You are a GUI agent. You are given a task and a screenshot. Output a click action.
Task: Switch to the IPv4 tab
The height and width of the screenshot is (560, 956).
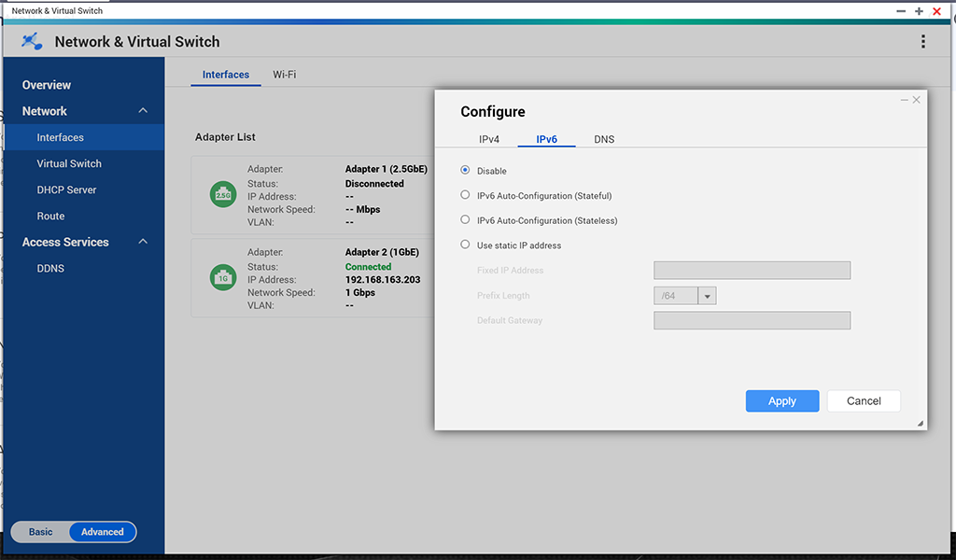pyautogui.click(x=489, y=139)
